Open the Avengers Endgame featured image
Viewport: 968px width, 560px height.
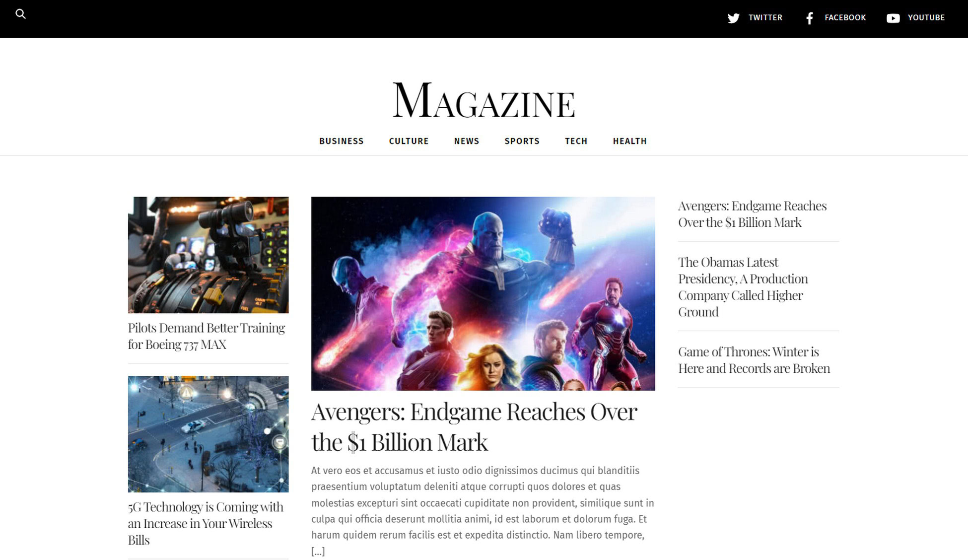483,293
